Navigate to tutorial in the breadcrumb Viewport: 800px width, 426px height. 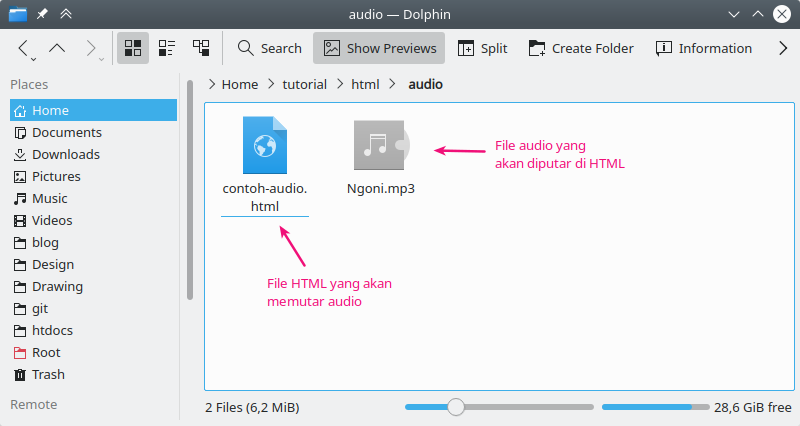point(305,84)
